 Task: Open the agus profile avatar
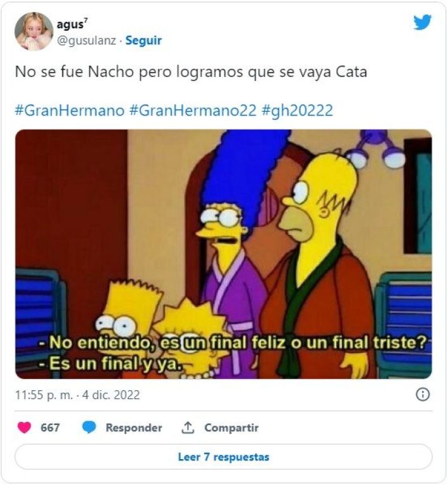[x=34, y=31]
